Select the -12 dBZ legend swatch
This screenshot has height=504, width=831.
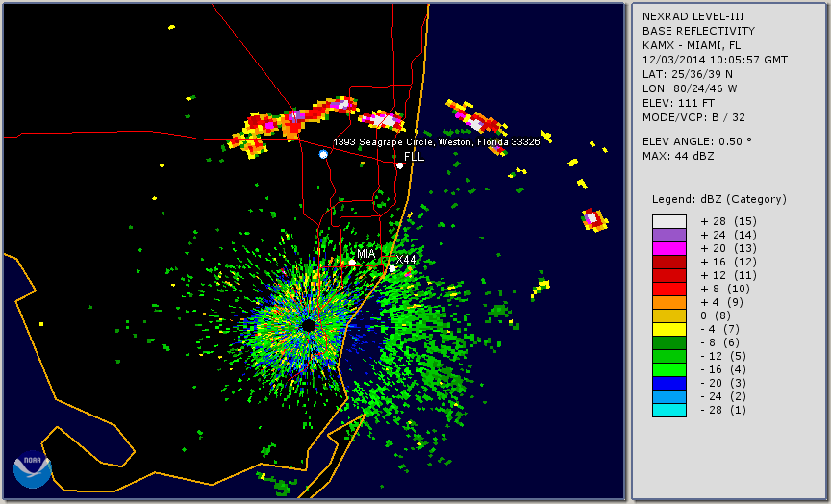coord(669,356)
